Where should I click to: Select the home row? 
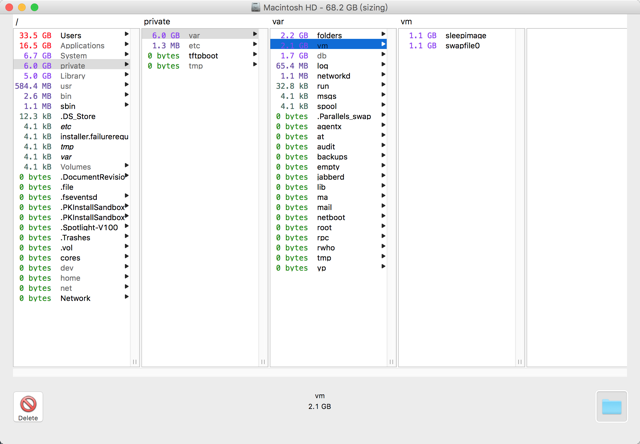tap(72, 278)
